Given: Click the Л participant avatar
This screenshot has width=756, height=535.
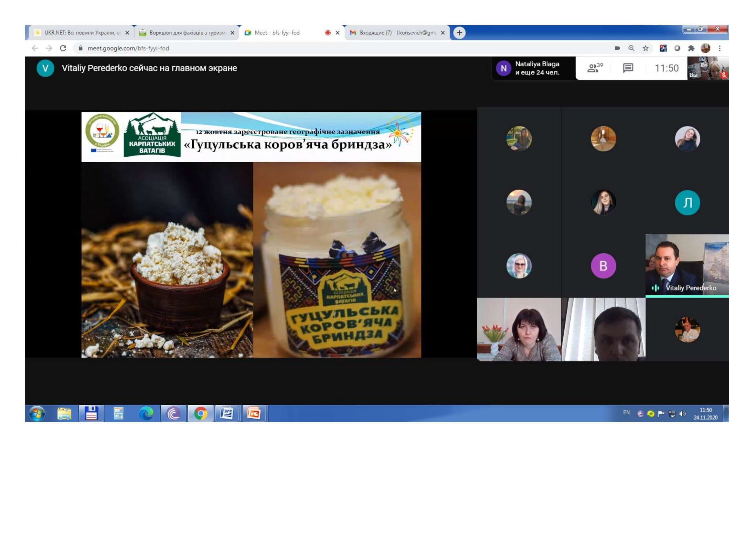Looking at the screenshot, I should pos(687,202).
